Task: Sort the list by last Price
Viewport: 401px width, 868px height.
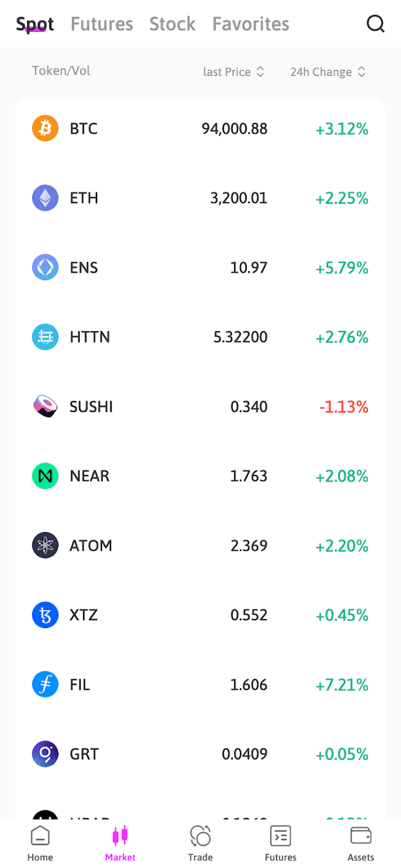Action: tap(233, 72)
